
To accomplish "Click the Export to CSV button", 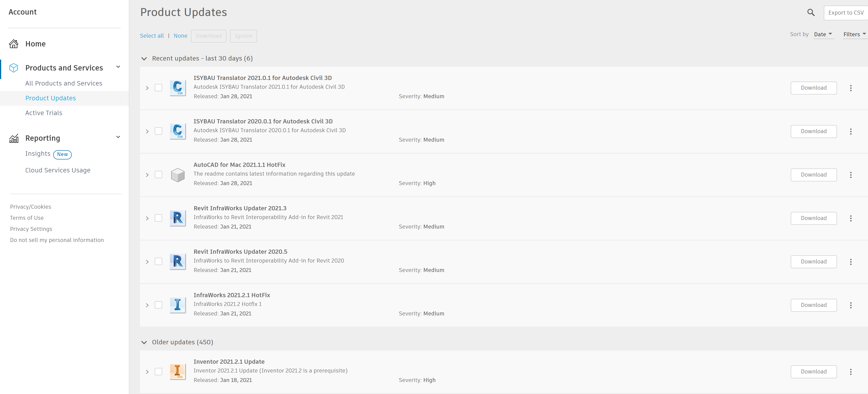I will tap(845, 12).
